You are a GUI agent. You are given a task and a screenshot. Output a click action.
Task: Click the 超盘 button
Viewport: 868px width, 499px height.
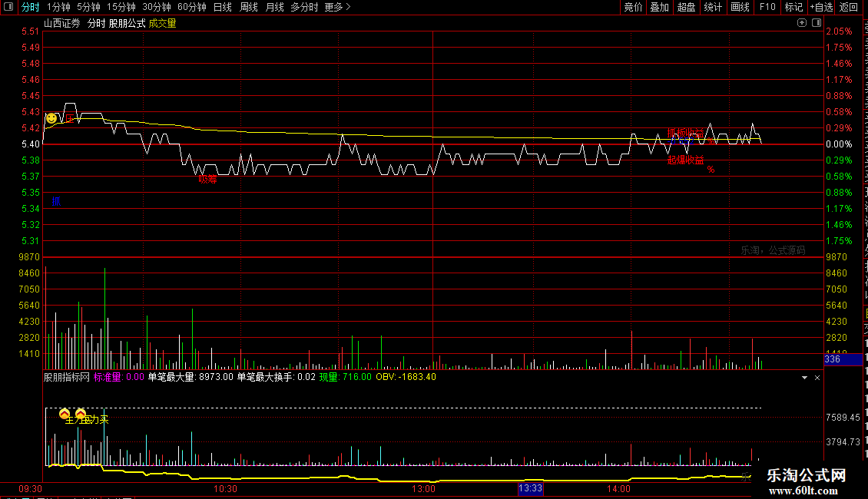click(x=686, y=7)
